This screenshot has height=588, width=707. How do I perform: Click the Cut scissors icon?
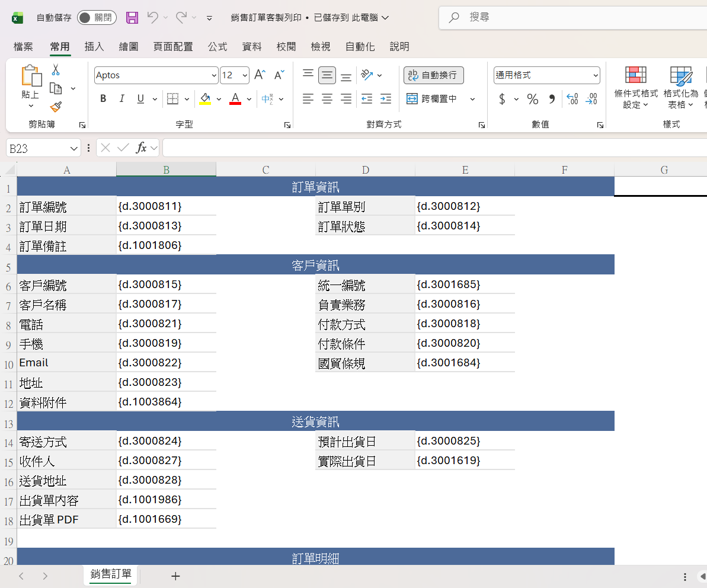pos(56,70)
